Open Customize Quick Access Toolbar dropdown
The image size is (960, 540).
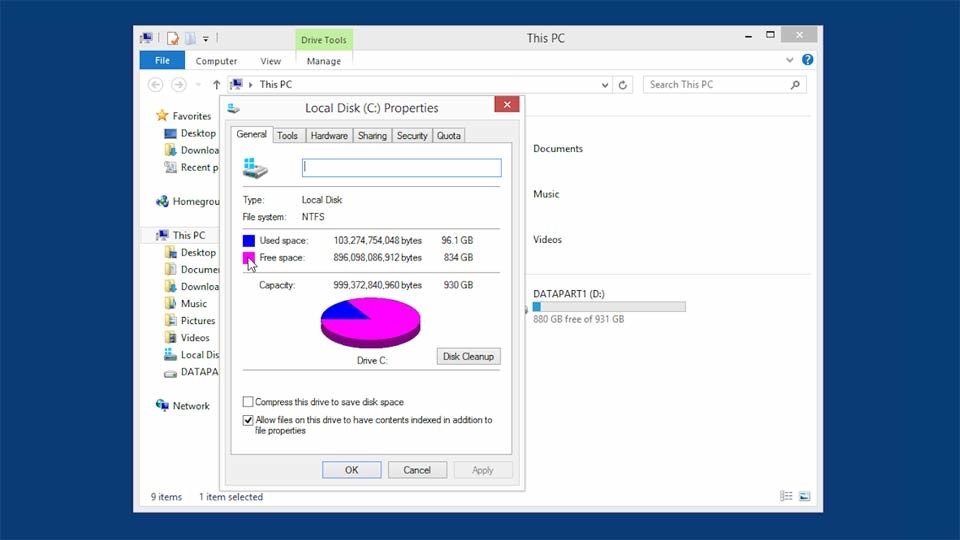coord(206,39)
